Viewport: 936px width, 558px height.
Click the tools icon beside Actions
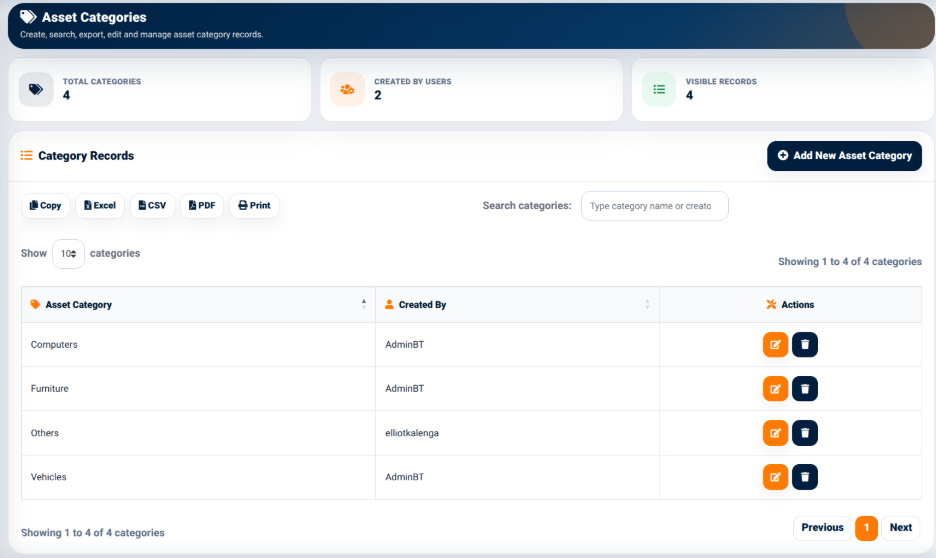pos(771,304)
